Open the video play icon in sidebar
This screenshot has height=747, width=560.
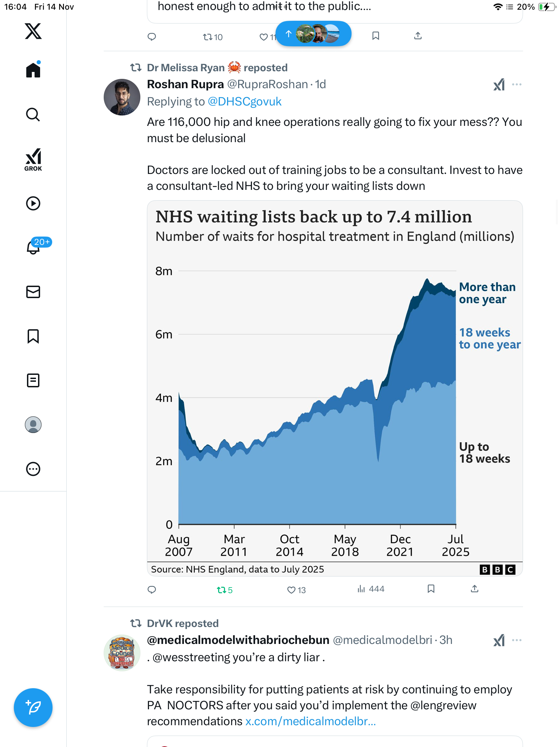pos(33,203)
